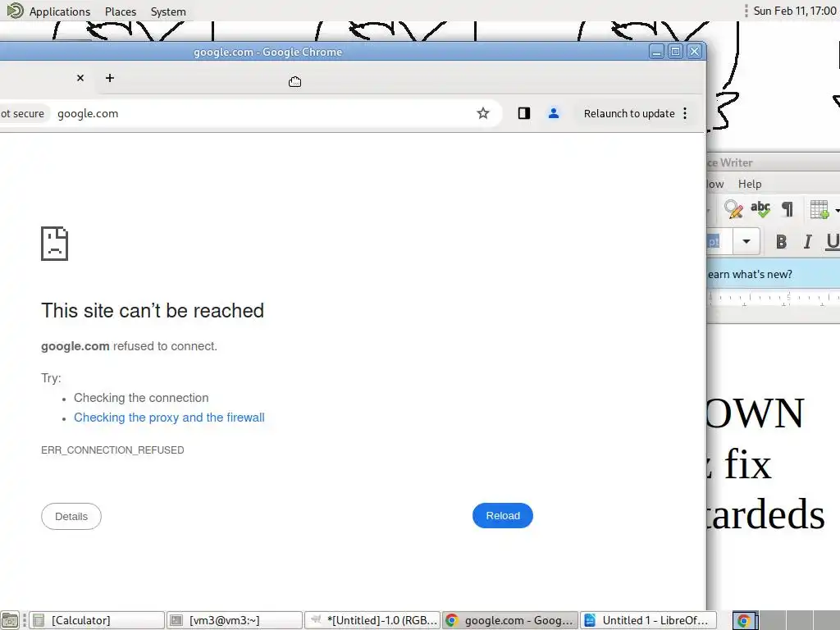Open the Applications menu
The height and width of the screenshot is (630, 840).
tap(59, 11)
